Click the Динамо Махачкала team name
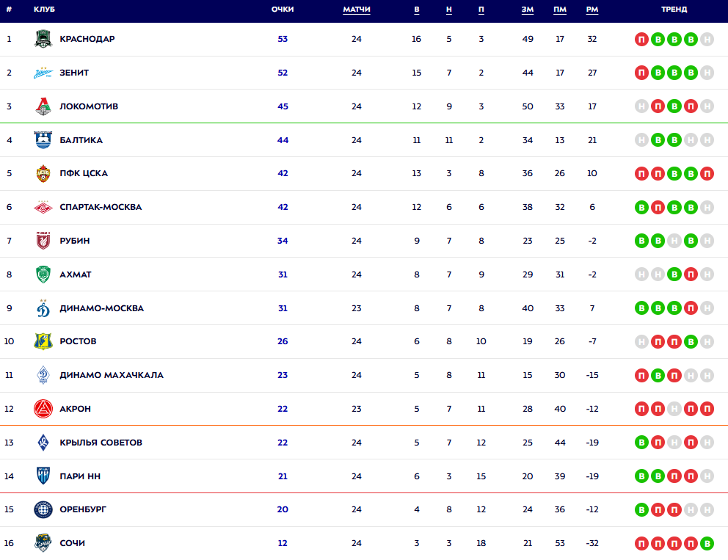 pos(112,375)
